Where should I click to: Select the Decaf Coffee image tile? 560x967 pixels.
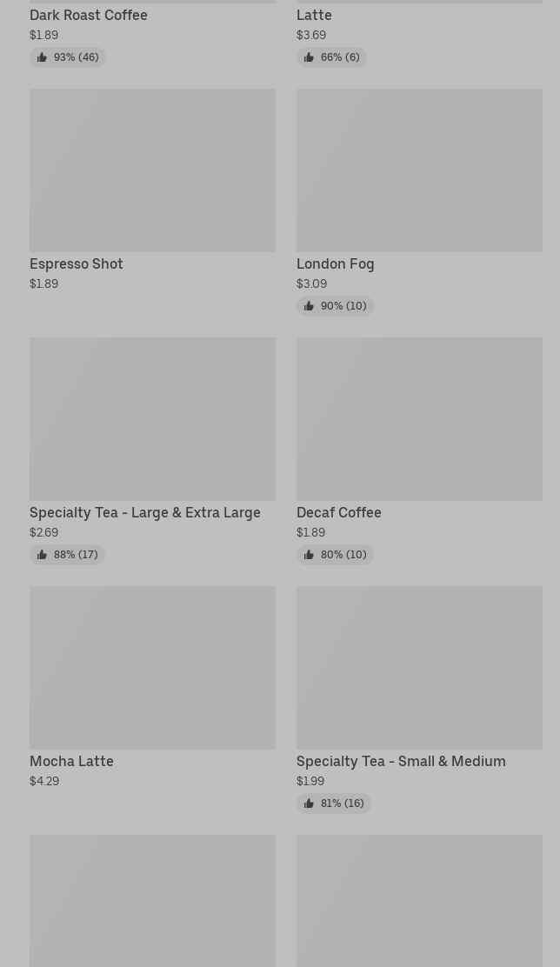[x=419, y=419]
